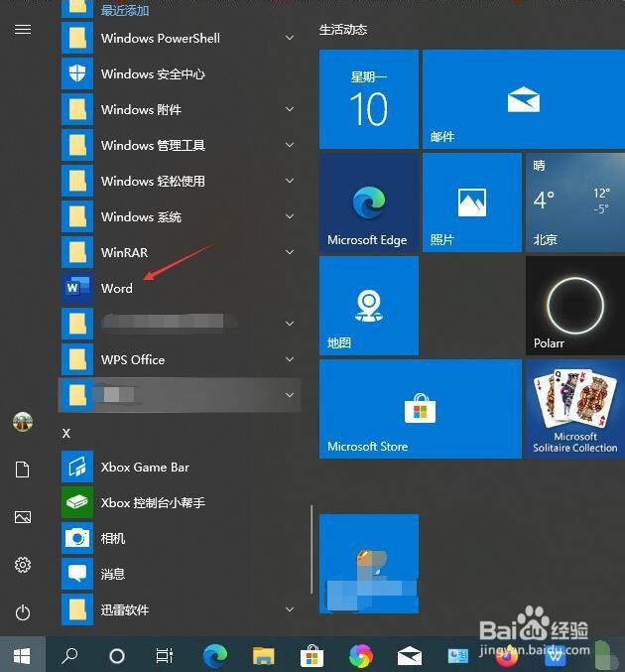Open the 邮件 mail tile

pos(524,99)
